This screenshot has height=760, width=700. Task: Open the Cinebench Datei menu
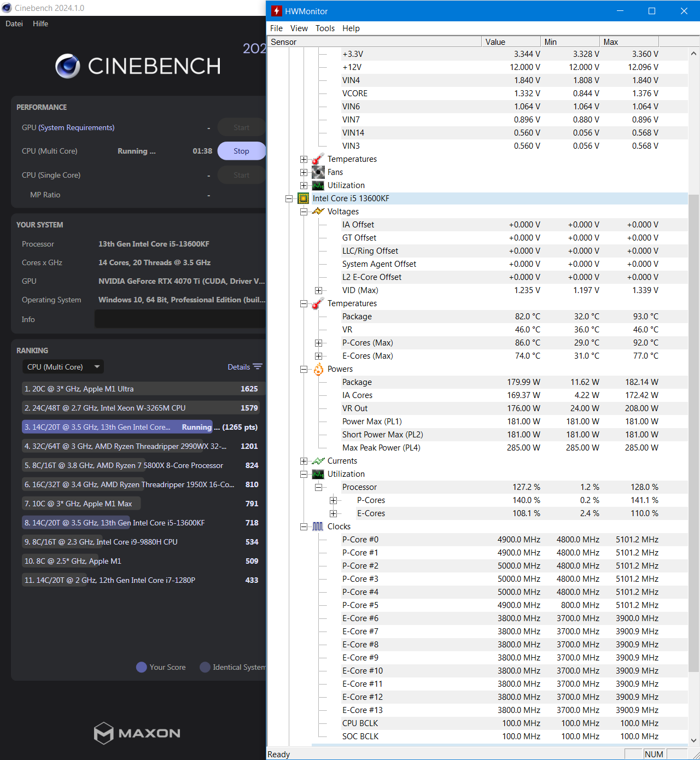coord(14,24)
